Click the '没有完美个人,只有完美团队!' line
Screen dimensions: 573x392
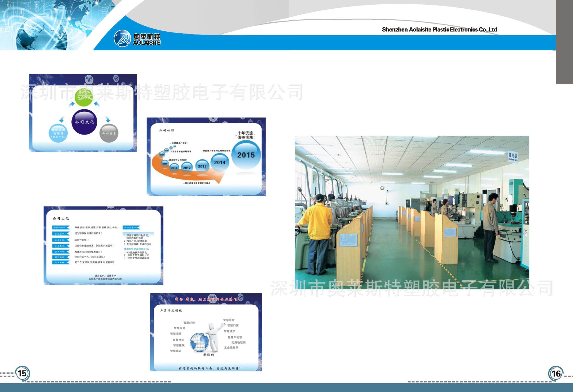pyautogui.click(x=90, y=257)
